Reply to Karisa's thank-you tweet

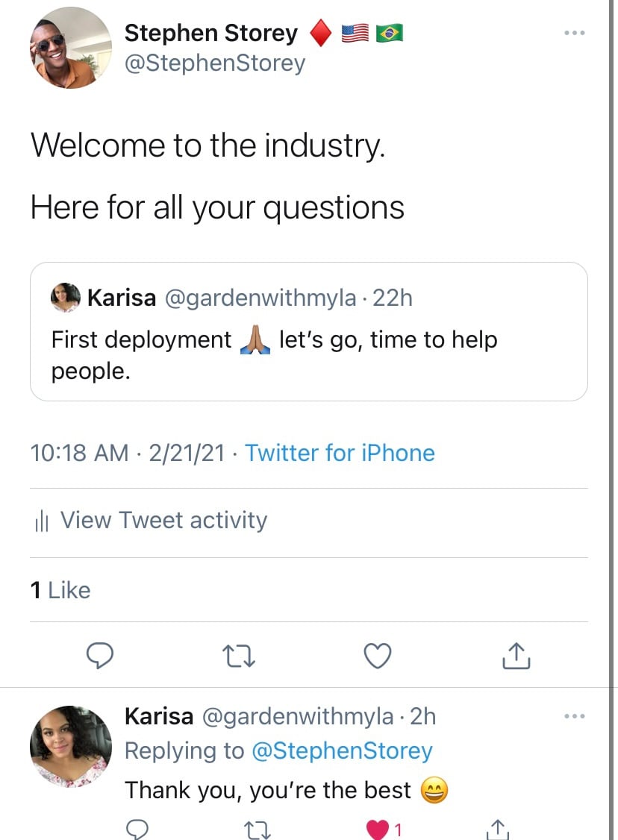point(137,829)
